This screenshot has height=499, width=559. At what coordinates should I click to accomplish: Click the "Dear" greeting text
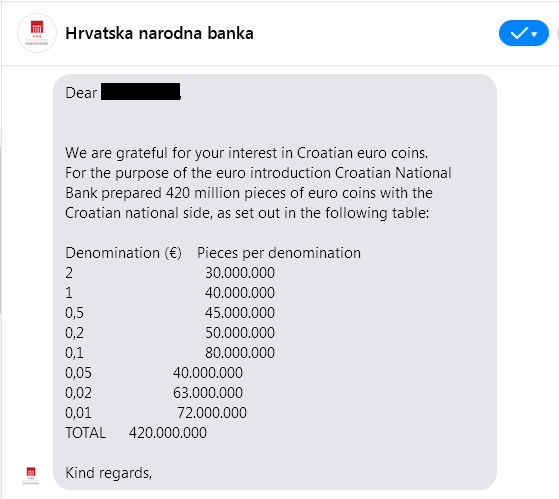coord(81,93)
